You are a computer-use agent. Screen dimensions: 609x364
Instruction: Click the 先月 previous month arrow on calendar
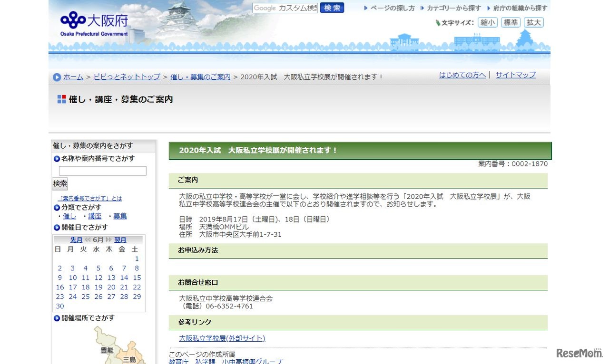coord(77,240)
